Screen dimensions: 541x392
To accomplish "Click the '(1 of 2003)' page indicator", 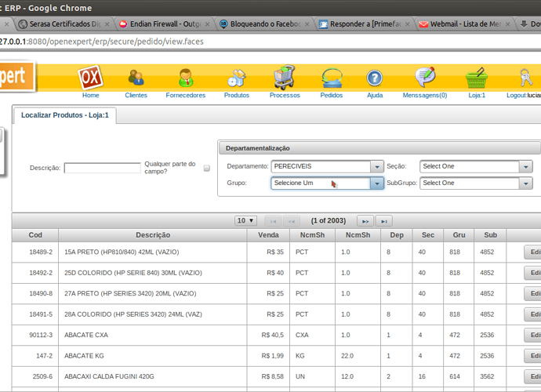I will [x=328, y=221].
